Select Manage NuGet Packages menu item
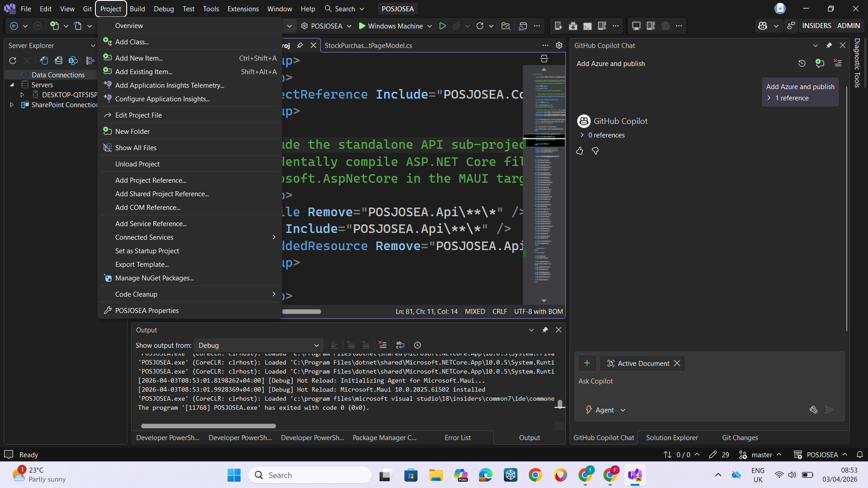Image resolution: width=868 pixels, height=488 pixels. click(x=154, y=278)
